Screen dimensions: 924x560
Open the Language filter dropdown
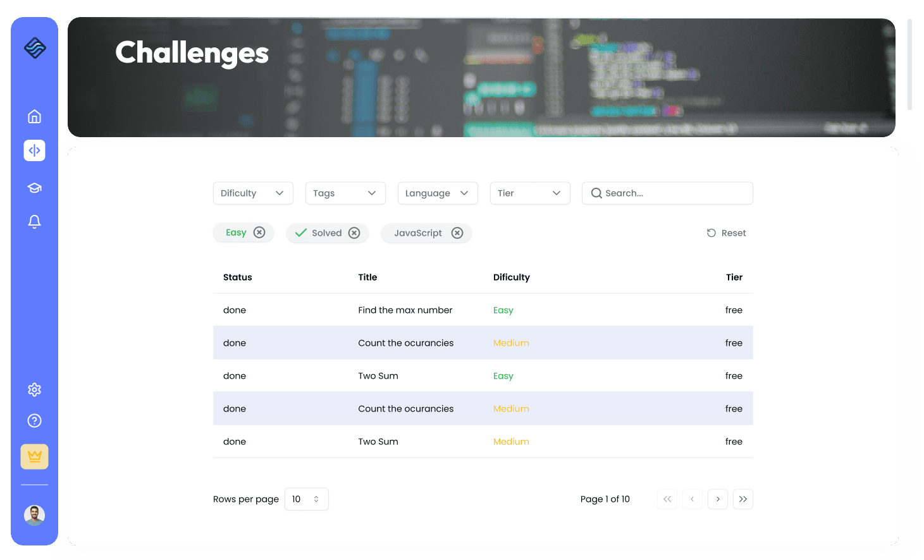coord(438,193)
